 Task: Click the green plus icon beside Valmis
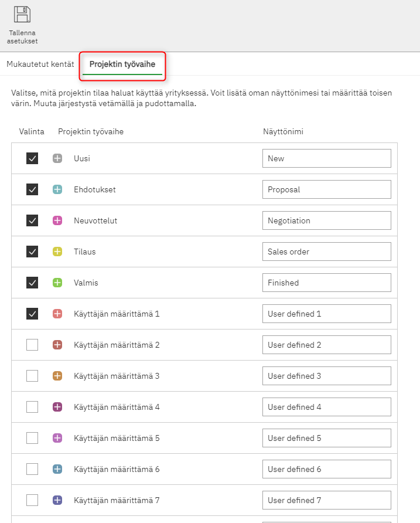tap(57, 283)
